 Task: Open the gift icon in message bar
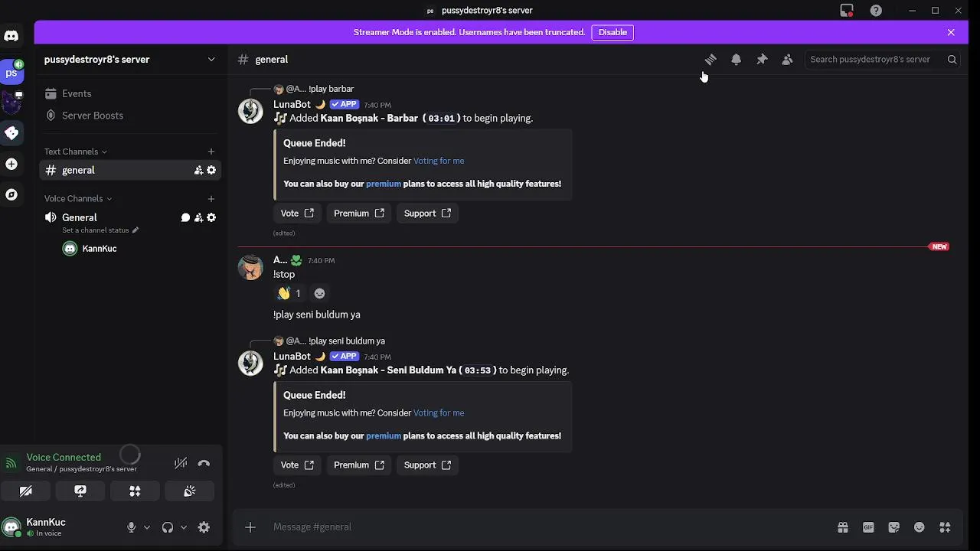point(843,527)
